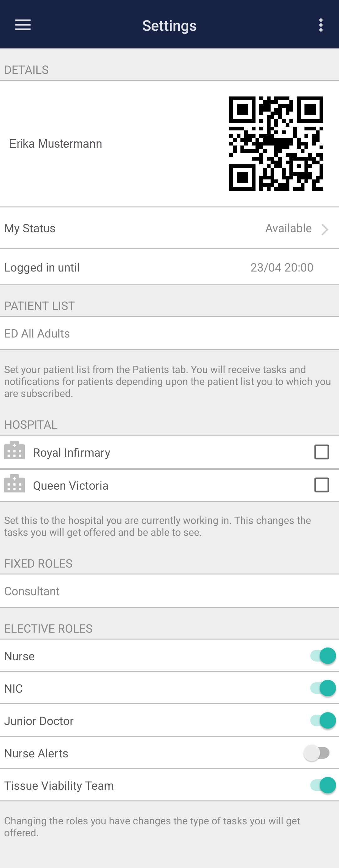The height and width of the screenshot is (868, 339).
Task: Open the Available status value
Action: [x=288, y=228]
